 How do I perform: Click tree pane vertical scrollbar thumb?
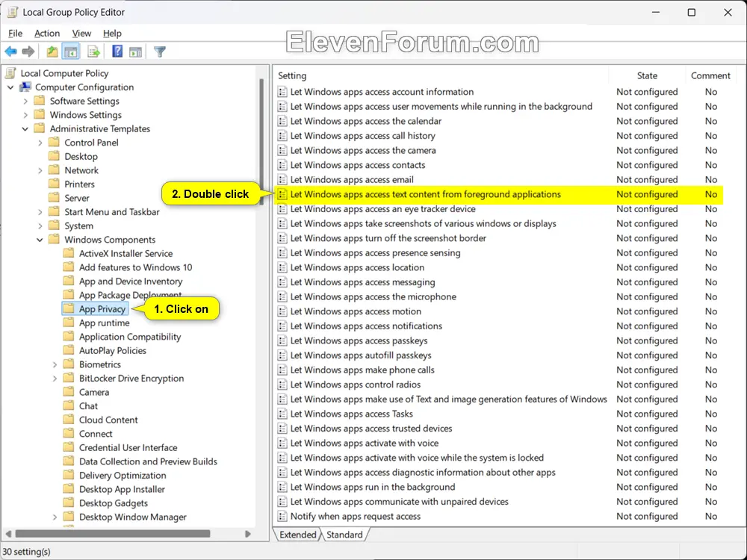point(261,142)
